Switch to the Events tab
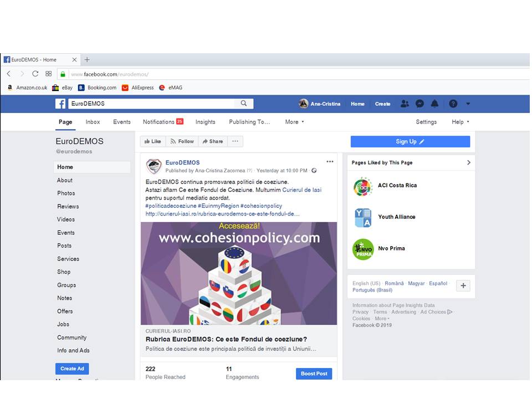This screenshot has height=399, width=532. [x=122, y=122]
